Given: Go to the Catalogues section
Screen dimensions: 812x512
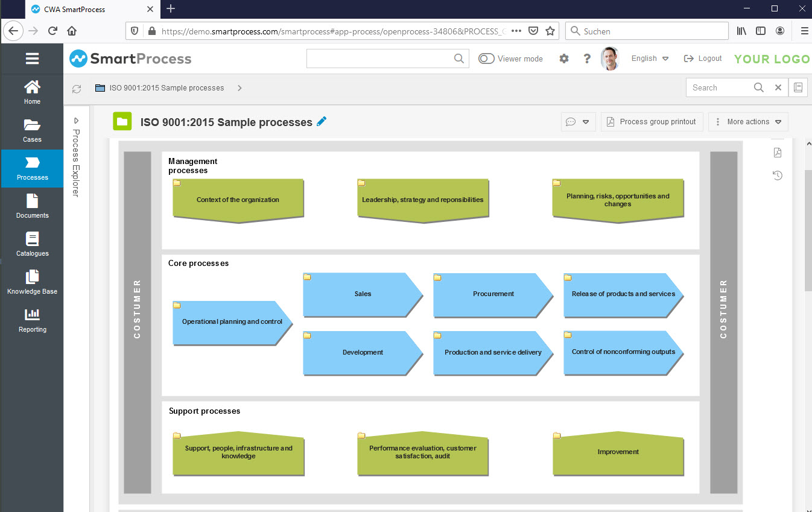Looking at the screenshot, I should pos(32,244).
